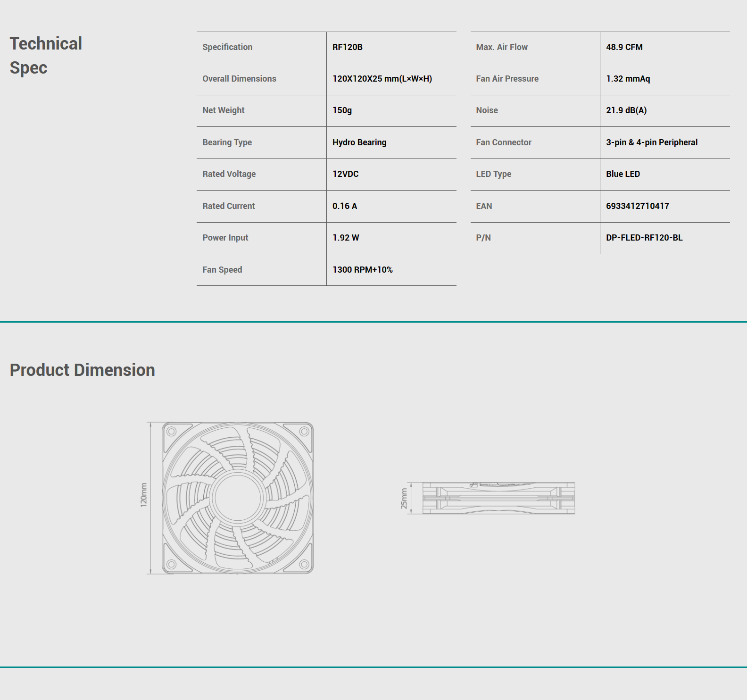Click the Technical Spec heading
The width and height of the screenshot is (747, 700).
(x=46, y=56)
